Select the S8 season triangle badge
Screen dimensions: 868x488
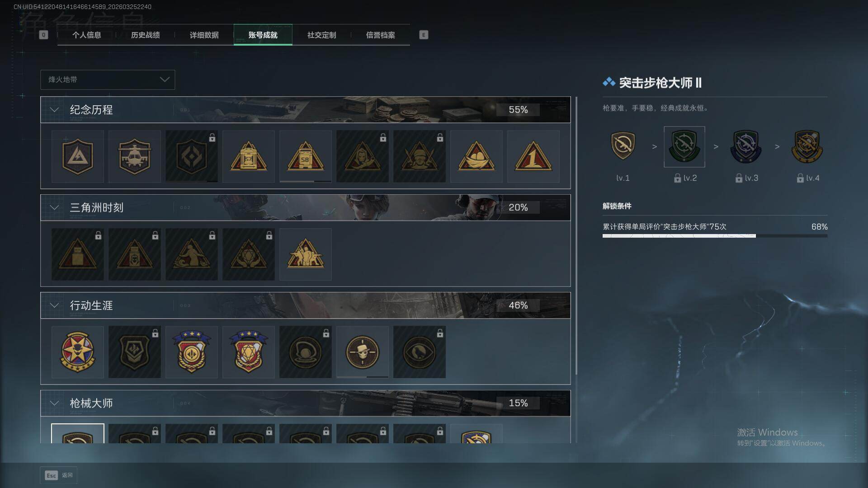pos(306,156)
